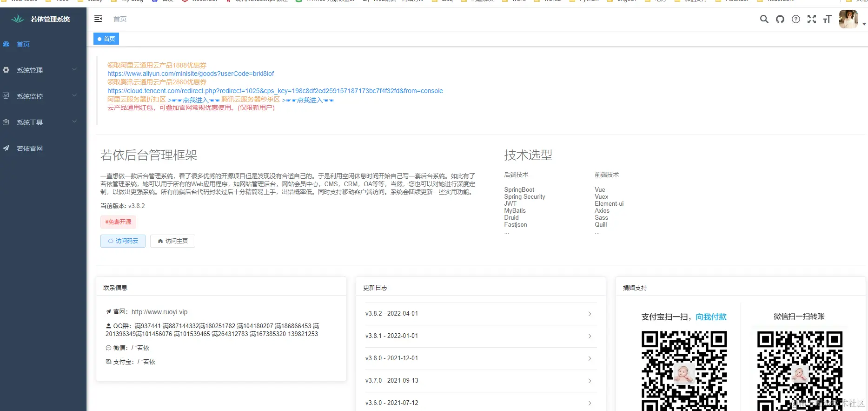
Task: Click the 当前版本: v3.8.2 text
Action: (123, 206)
